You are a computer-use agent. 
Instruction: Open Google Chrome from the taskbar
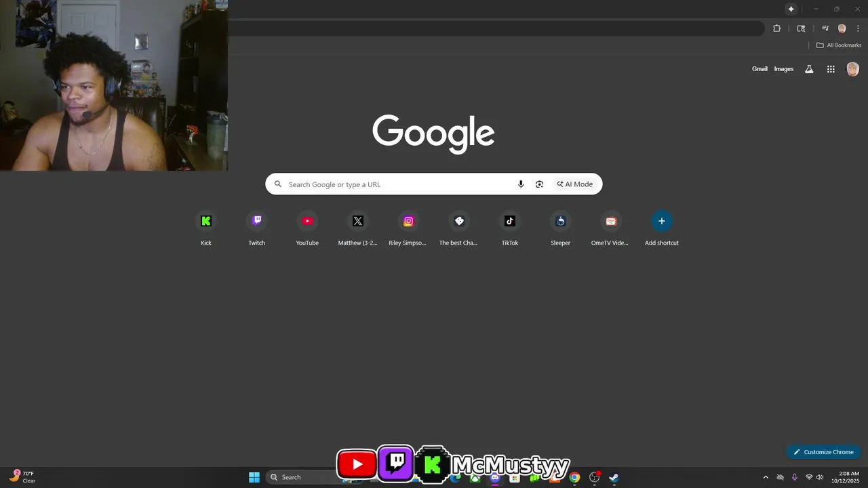pos(574,477)
